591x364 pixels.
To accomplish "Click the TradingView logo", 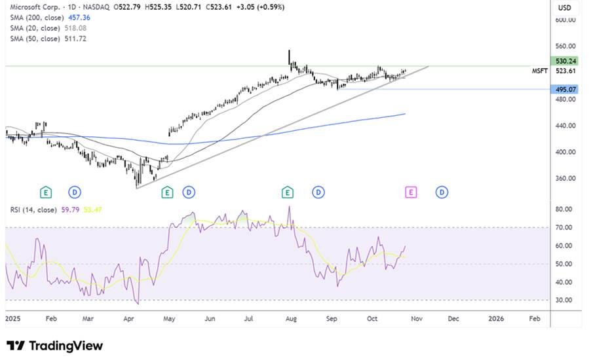I will 54,346.
